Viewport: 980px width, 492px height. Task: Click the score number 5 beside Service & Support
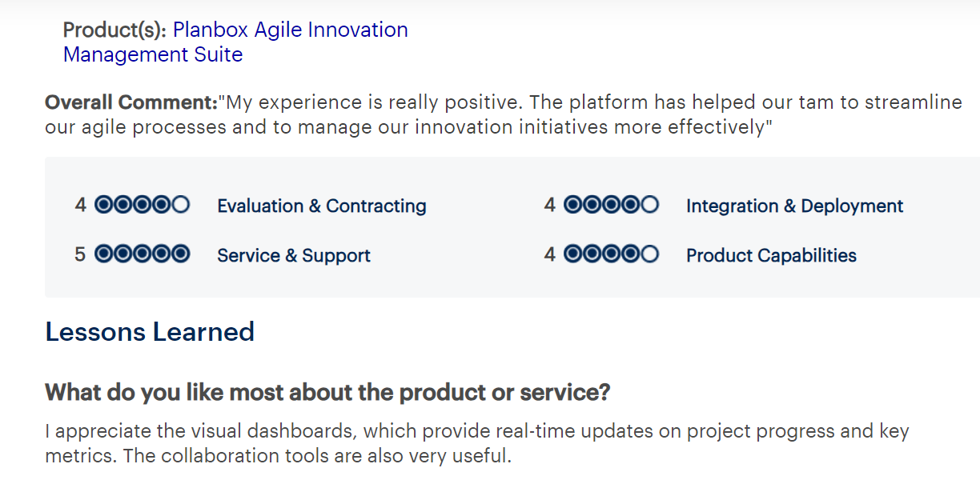(80, 254)
